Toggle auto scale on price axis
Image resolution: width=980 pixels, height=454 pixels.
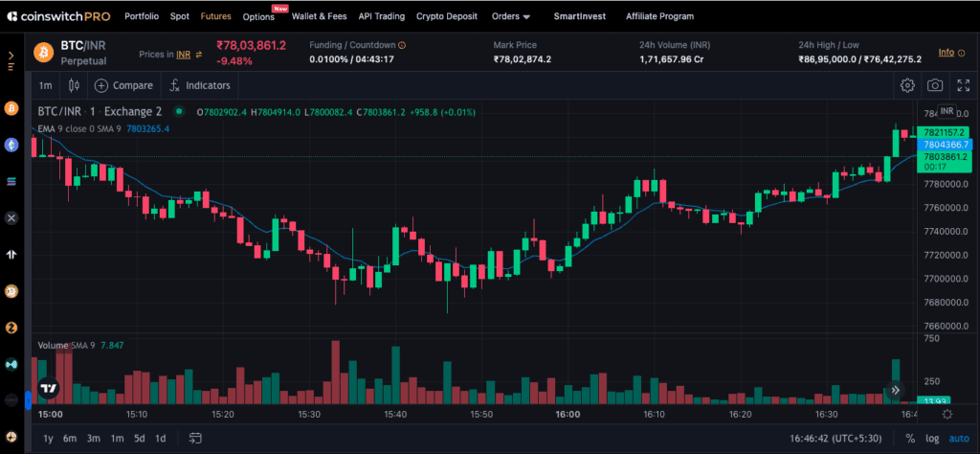959,439
